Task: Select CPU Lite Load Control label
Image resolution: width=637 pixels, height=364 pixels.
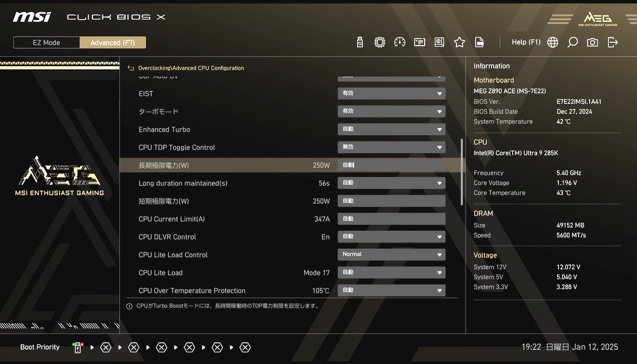Action: click(x=173, y=255)
